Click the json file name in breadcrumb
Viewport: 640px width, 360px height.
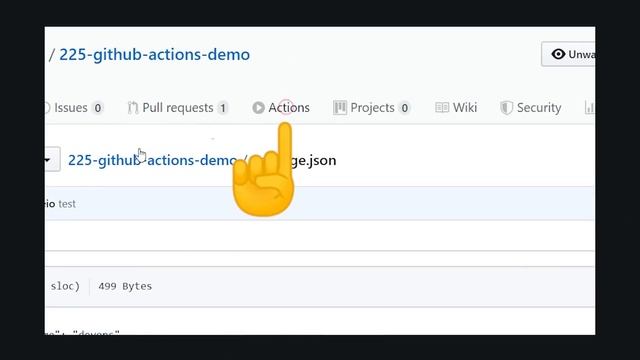click(x=313, y=160)
